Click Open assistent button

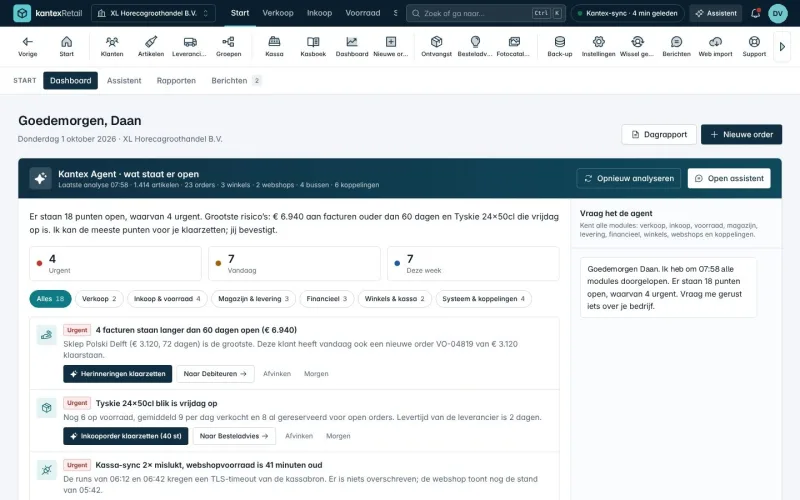(x=729, y=179)
